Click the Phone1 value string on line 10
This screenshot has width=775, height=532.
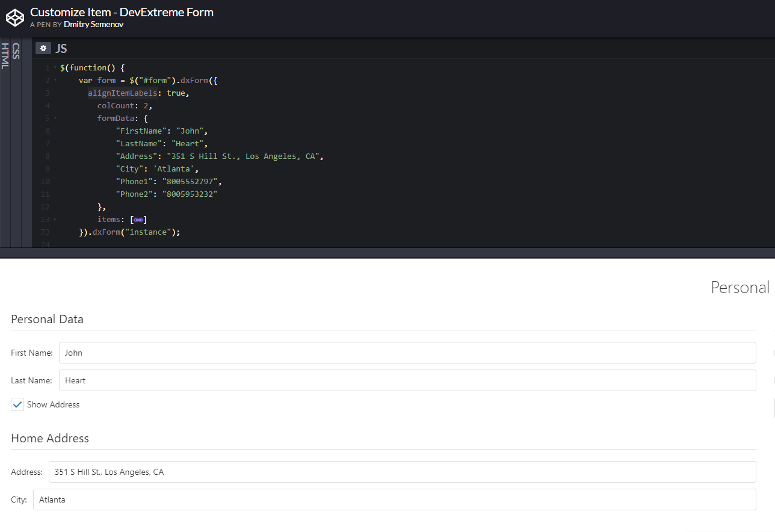(189, 181)
